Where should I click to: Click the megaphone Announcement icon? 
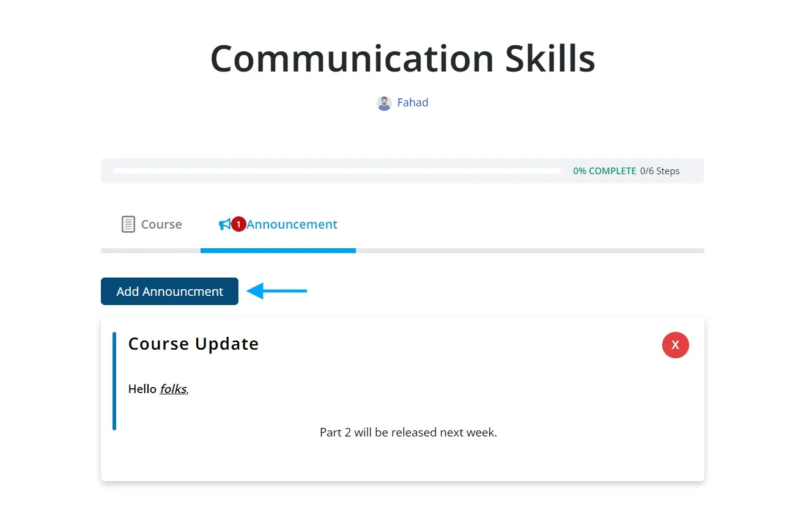[x=226, y=224]
